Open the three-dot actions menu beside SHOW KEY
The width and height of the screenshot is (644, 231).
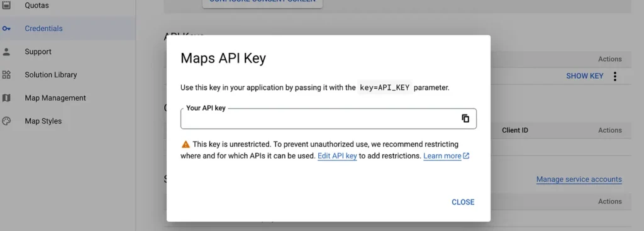pyautogui.click(x=615, y=76)
